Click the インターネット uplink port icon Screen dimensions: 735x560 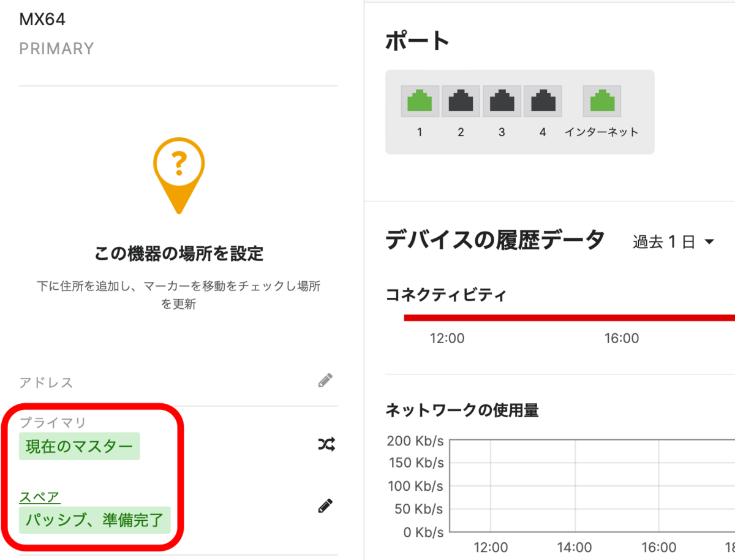click(602, 100)
